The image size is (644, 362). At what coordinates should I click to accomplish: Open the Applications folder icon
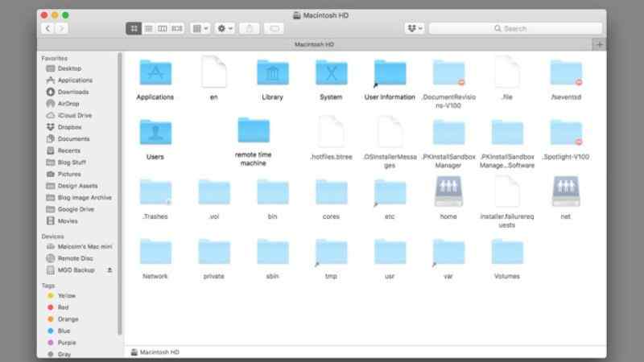pyautogui.click(x=155, y=72)
